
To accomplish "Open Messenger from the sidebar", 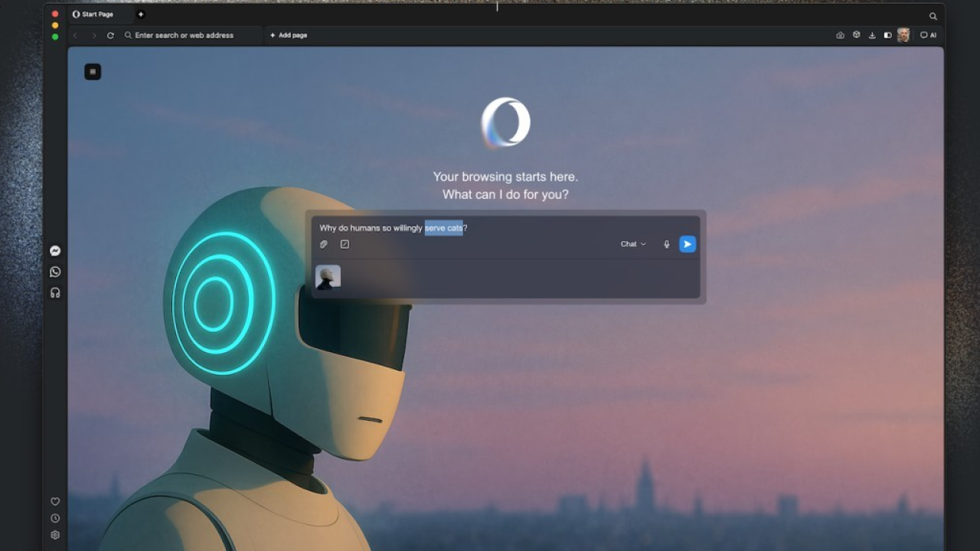I will point(54,250).
